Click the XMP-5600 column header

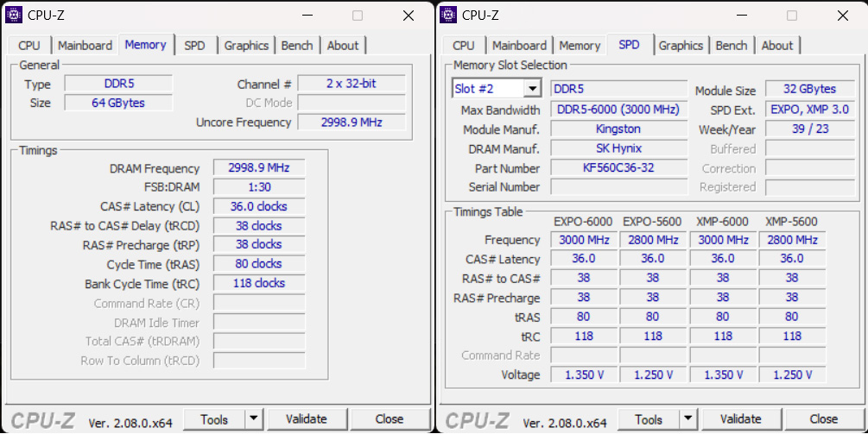(792, 222)
